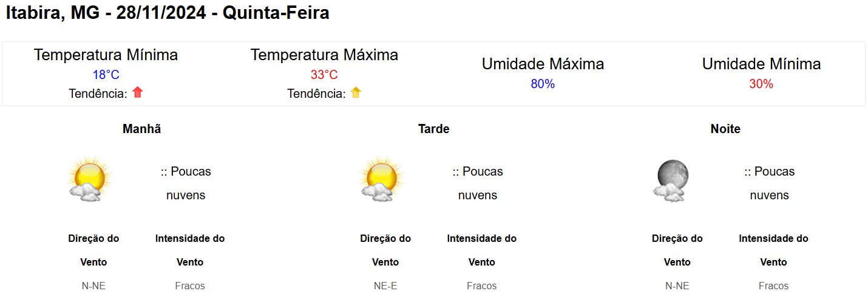Screen dimensions: 868x302
Task: Click the night moon and cloud icon
Action: point(671,180)
